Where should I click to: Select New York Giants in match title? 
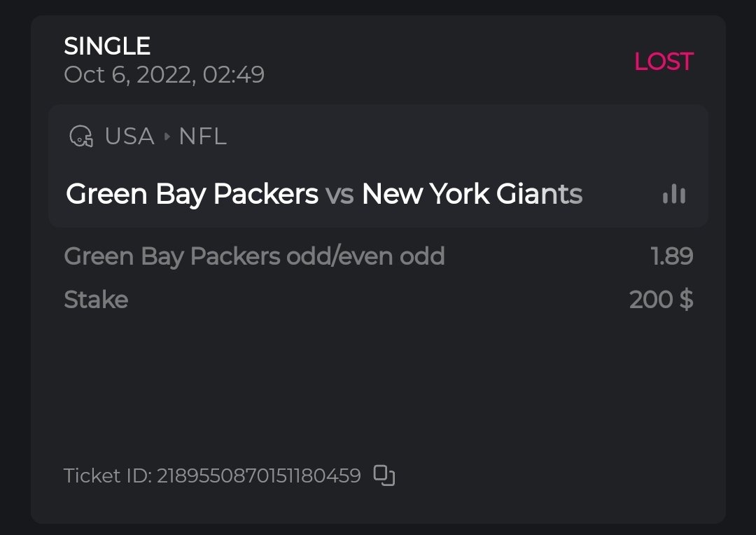(472, 194)
